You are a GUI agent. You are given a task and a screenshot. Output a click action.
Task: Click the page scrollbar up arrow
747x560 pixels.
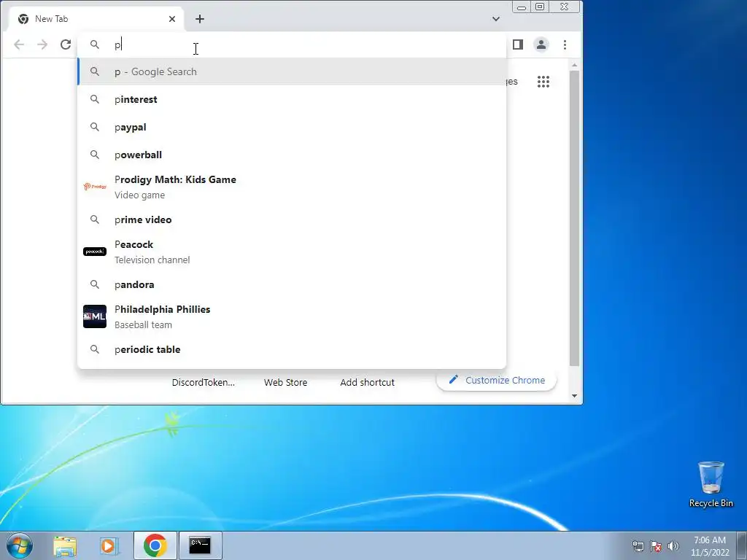[575, 65]
